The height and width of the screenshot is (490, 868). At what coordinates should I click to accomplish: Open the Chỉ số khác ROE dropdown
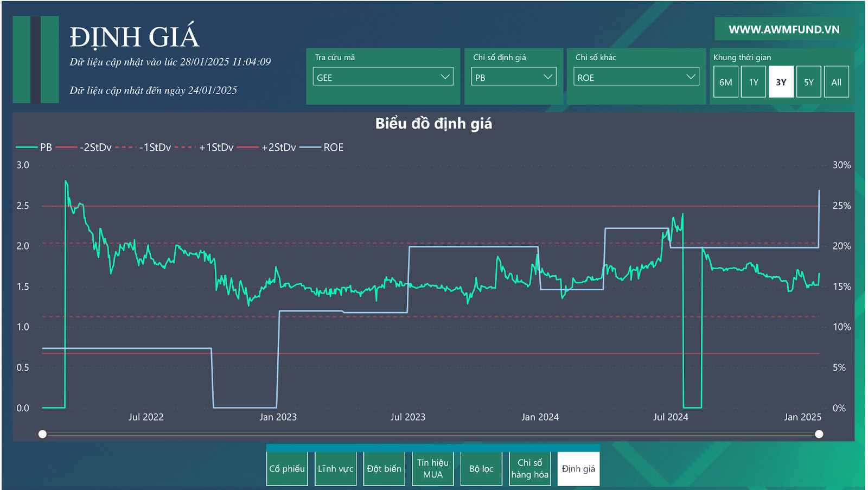click(x=636, y=77)
